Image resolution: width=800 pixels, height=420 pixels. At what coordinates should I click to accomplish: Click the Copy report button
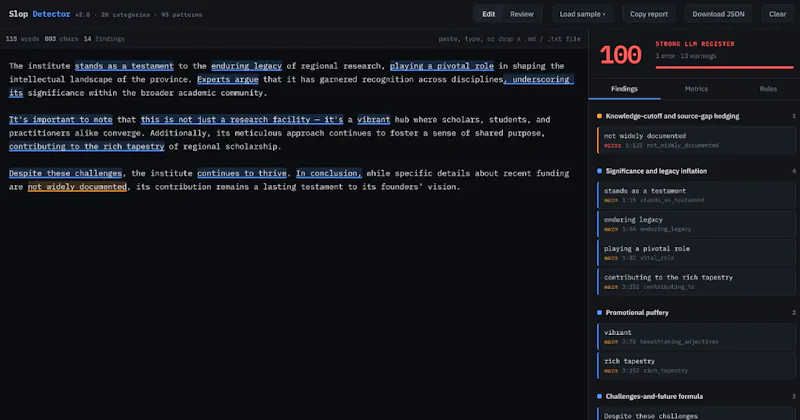(x=648, y=14)
